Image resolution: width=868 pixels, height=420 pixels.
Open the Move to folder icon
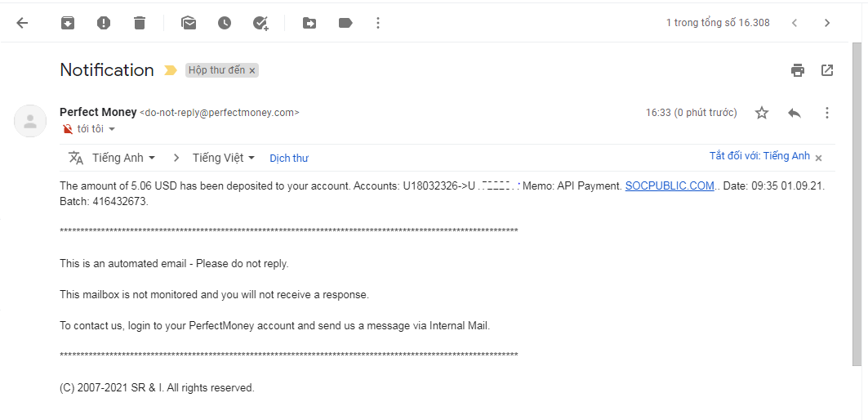(309, 23)
